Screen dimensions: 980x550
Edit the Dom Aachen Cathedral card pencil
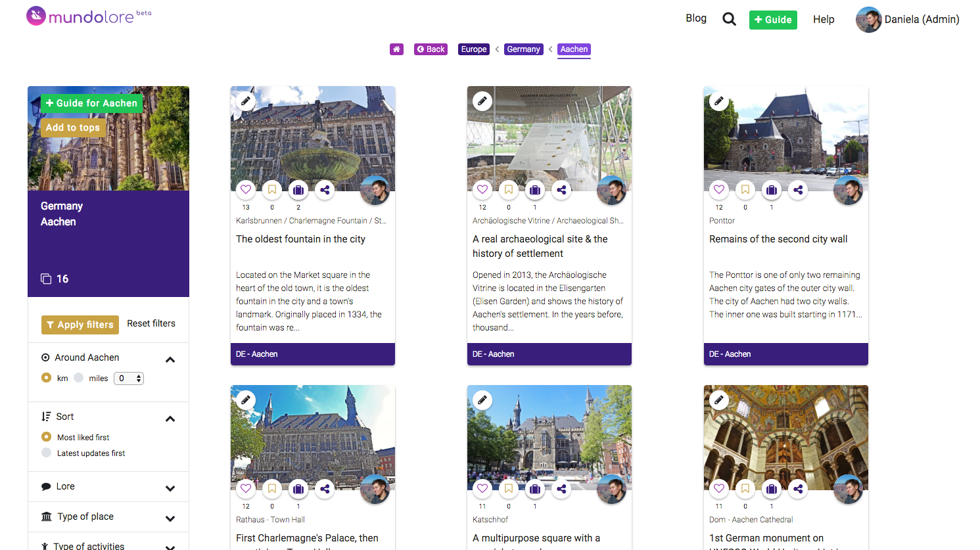click(x=719, y=400)
